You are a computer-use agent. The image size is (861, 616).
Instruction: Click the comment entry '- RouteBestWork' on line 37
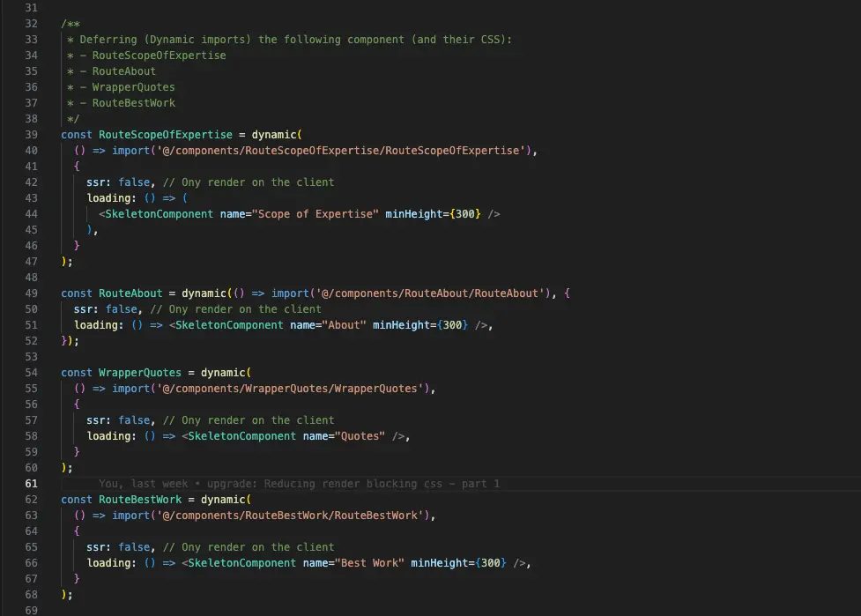tap(127, 103)
